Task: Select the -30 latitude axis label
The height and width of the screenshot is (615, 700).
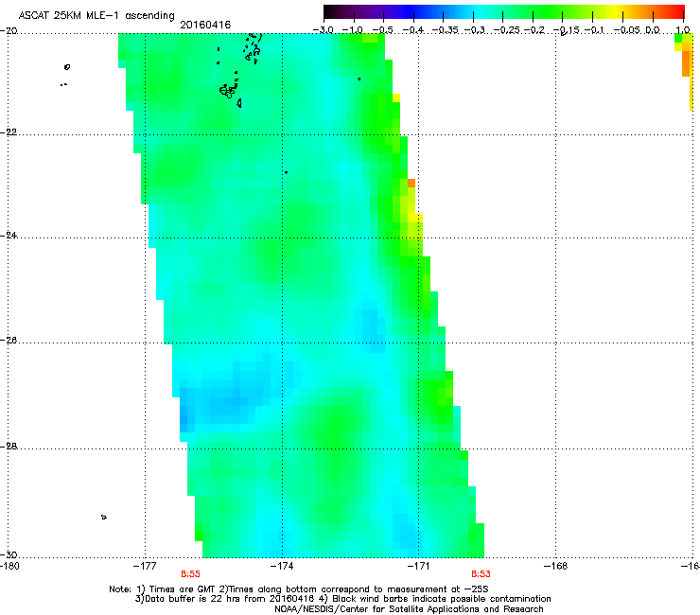Action: [9, 554]
